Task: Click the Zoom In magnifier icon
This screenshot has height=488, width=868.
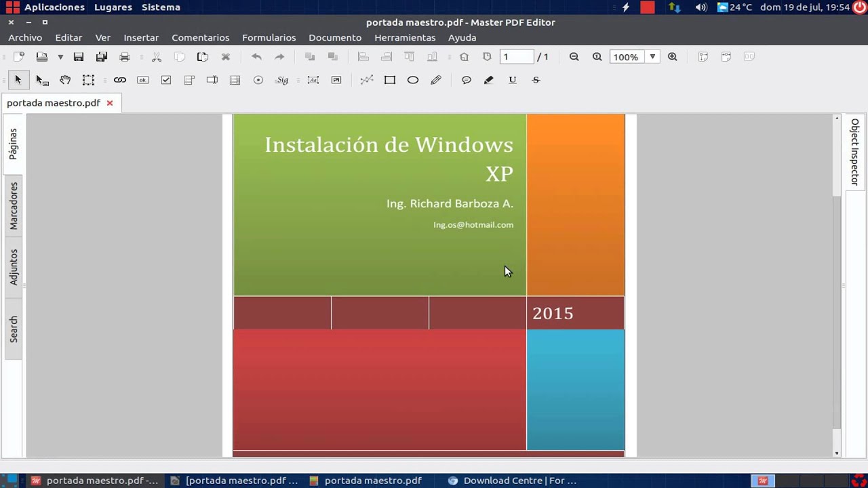Action: click(673, 57)
